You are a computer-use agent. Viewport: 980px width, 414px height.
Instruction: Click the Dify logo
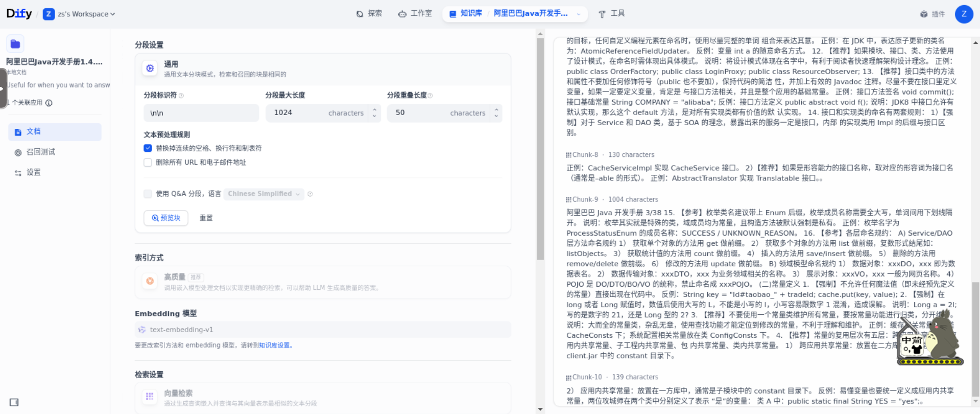coord(19,14)
